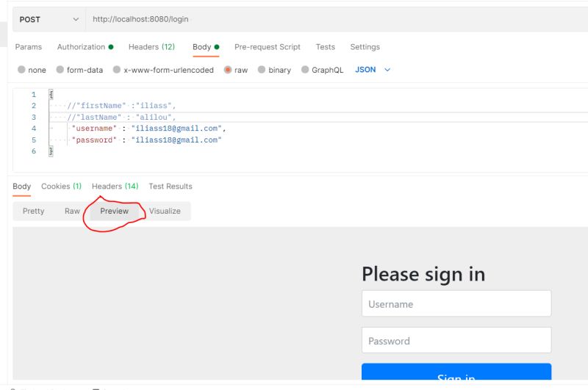Switch to the Authorization tab
This screenshot has height=390, width=588.
point(85,47)
